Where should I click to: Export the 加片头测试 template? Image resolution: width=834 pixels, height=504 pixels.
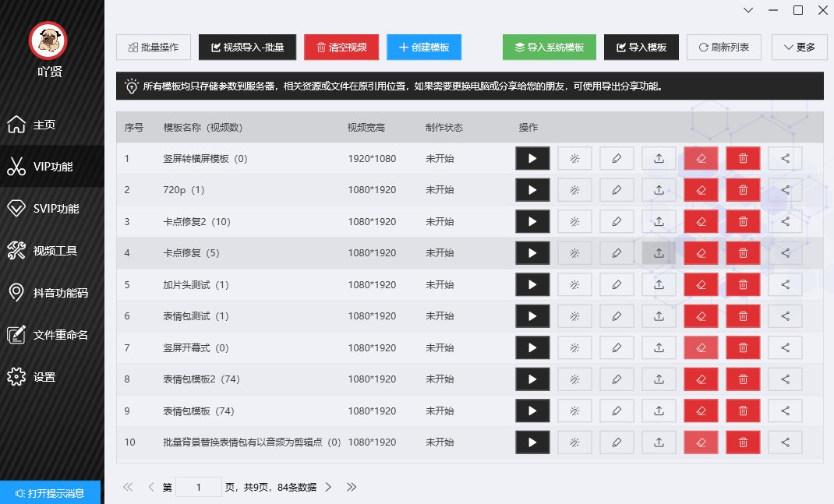click(x=659, y=285)
